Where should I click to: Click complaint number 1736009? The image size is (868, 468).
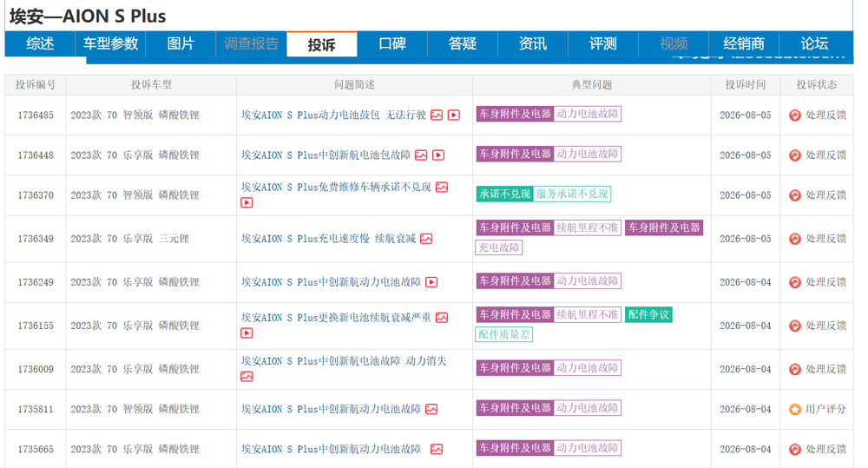(x=36, y=369)
